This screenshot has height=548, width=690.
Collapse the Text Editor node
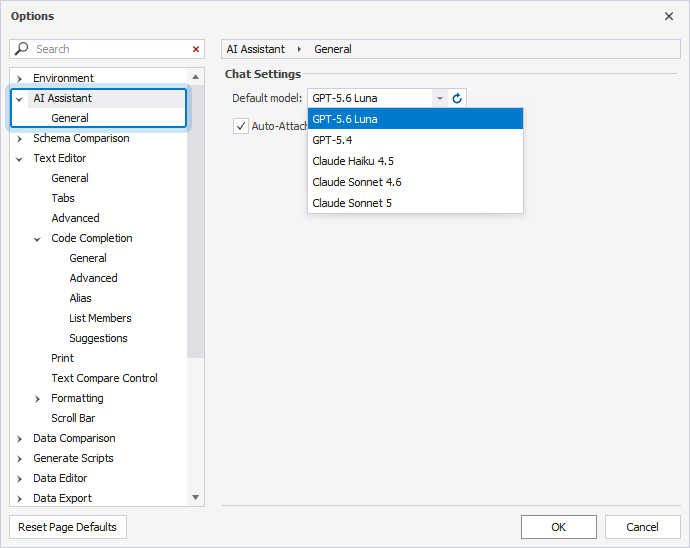(x=19, y=159)
